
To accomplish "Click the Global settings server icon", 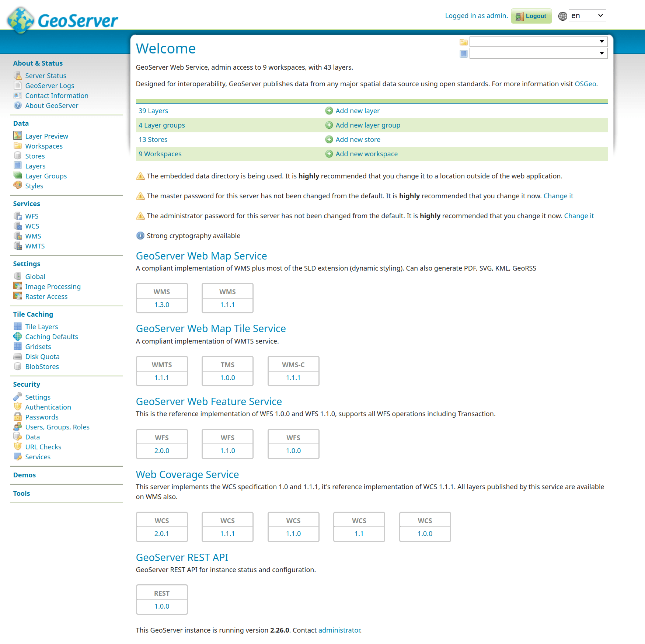I will coord(18,276).
